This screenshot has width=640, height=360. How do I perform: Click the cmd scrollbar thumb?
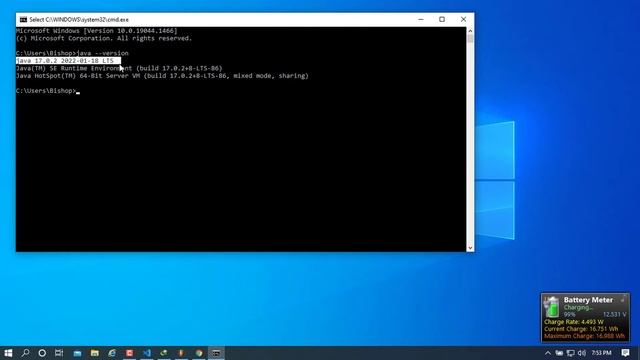pos(470,39)
